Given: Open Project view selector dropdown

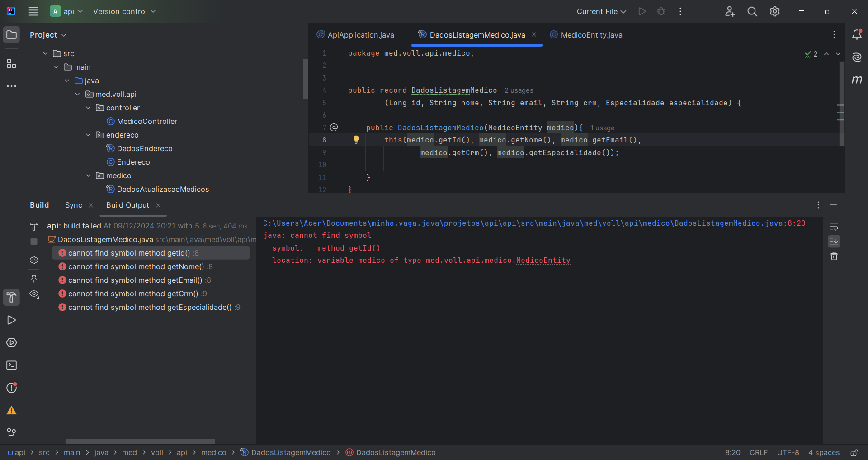Looking at the screenshot, I should point(48,35).
